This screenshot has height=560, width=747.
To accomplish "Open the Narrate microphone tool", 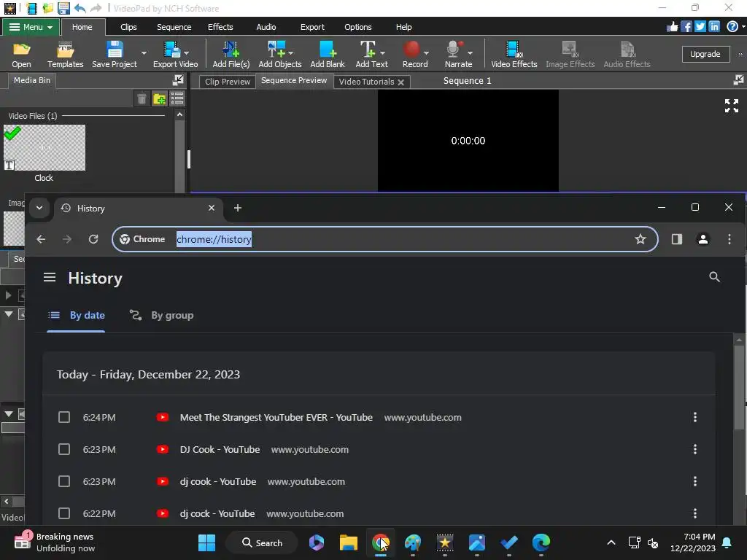I will click(458, 54).
